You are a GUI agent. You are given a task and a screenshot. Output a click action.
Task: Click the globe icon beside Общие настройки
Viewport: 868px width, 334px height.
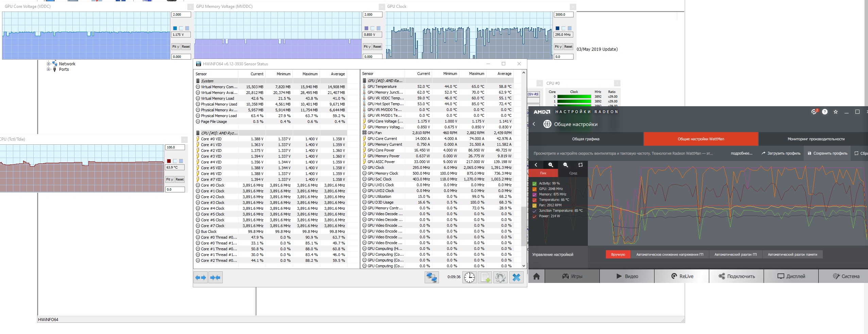click(x=547, y=124)
